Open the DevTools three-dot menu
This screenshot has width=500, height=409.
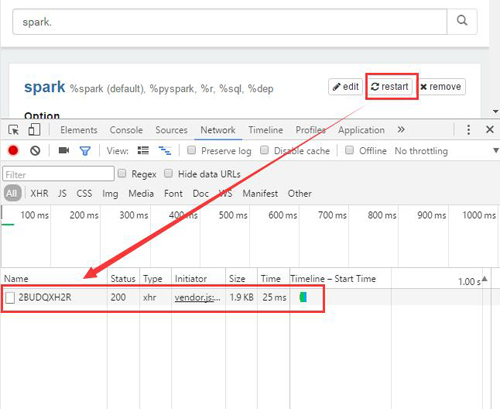468,130
